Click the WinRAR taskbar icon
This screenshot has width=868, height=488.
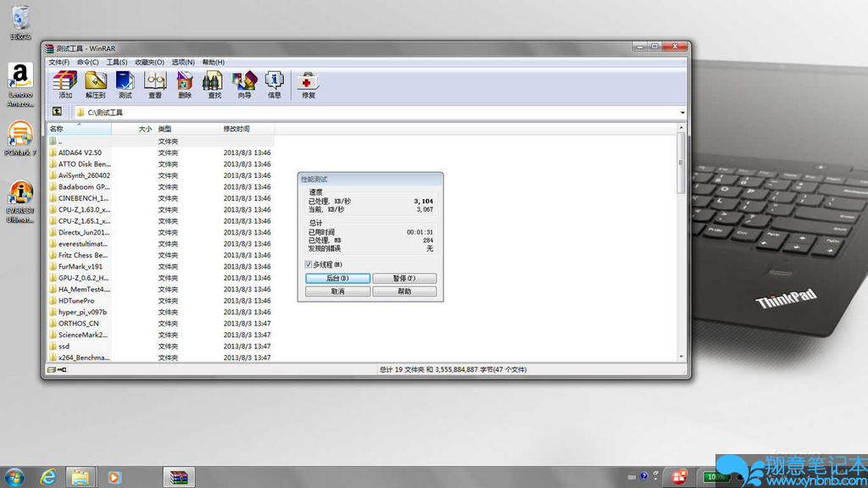pyautogui.click(x=179, y=477)
